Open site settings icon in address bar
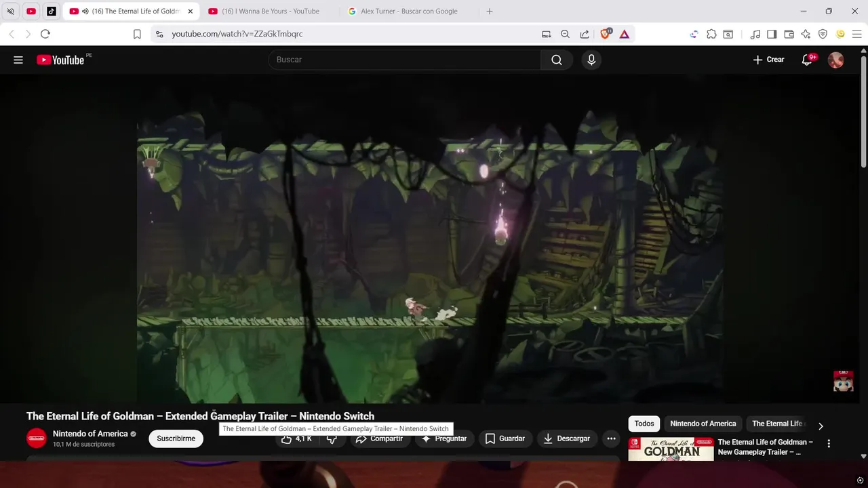Viewport: 868px width, 488px height. [x=159, y=34]
